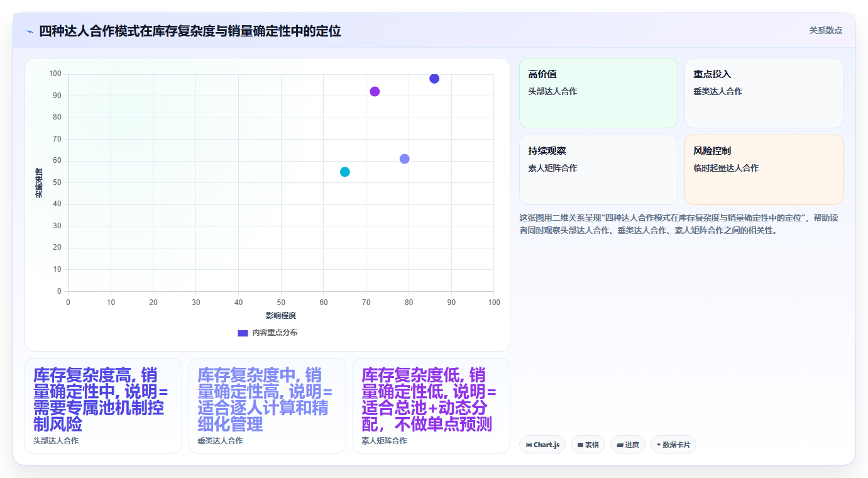Open the 风险控制 quadrant card
868x478 pixels.
(x=764, y=170)
